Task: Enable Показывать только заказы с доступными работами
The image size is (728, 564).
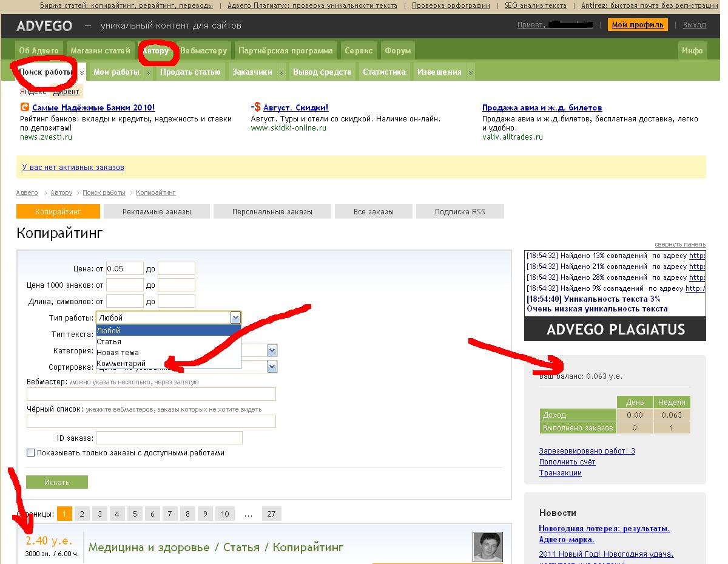Action: 30,453
